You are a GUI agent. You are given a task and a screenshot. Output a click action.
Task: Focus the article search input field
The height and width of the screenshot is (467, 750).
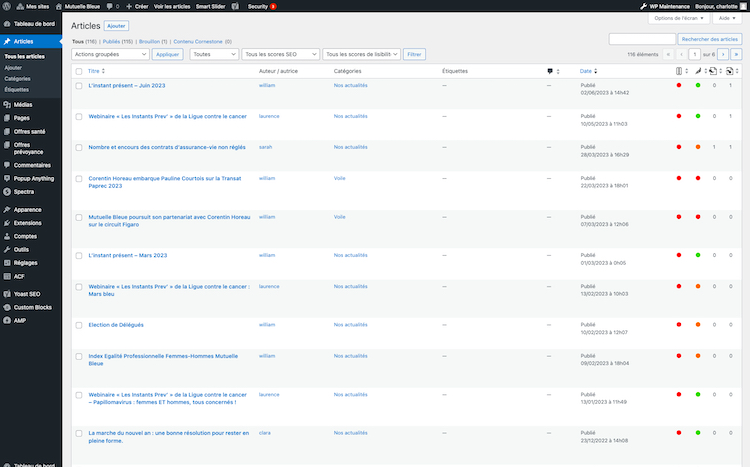[641, 38]
